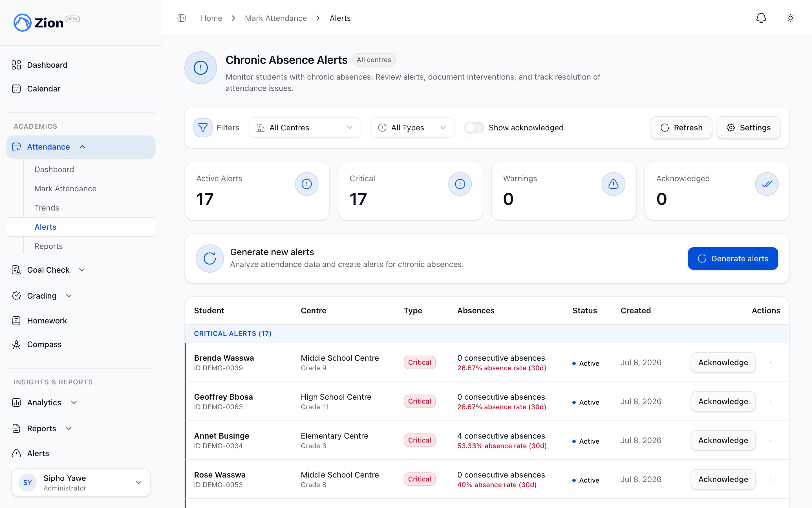The height and width of the screenshot is (508, 812).
Task: Select the Alerts submenu item under Attendance
Action: (81, 227)
